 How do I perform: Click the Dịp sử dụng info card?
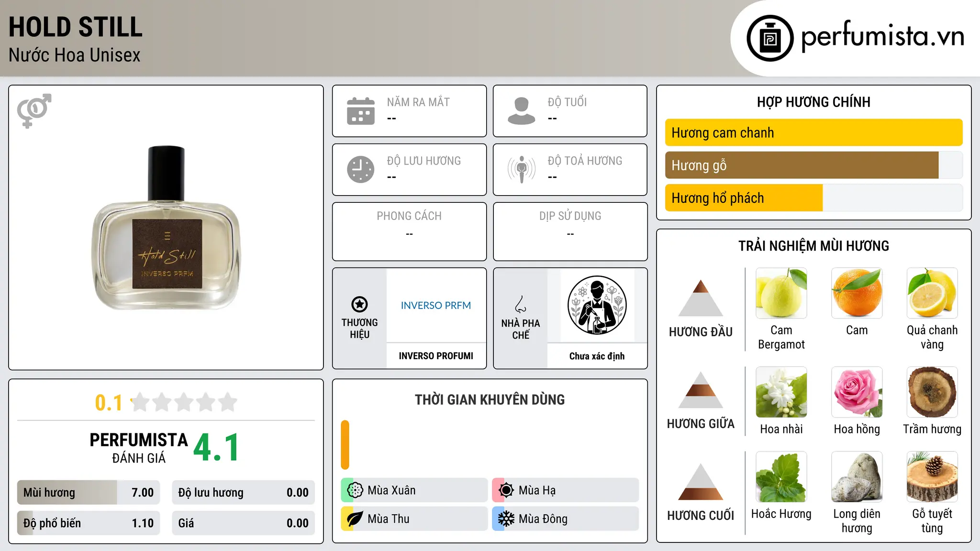(570, 231)
